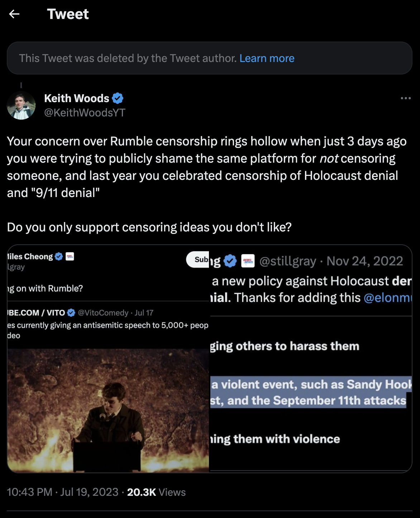Click the Keith Woods display name

pos(76,98)
